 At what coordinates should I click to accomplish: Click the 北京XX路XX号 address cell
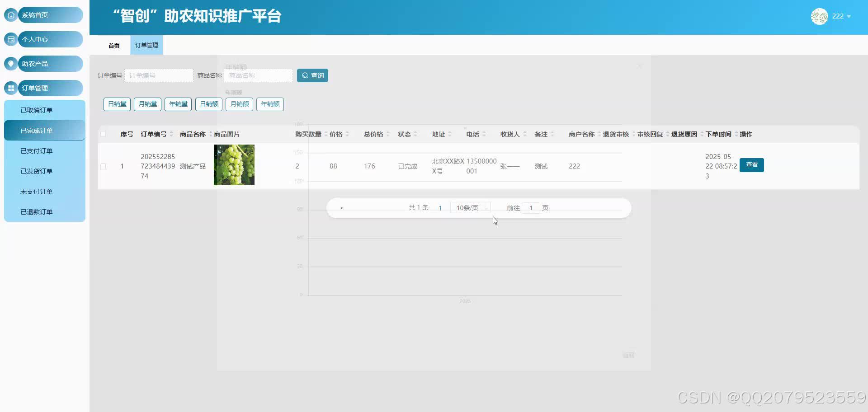448,166
